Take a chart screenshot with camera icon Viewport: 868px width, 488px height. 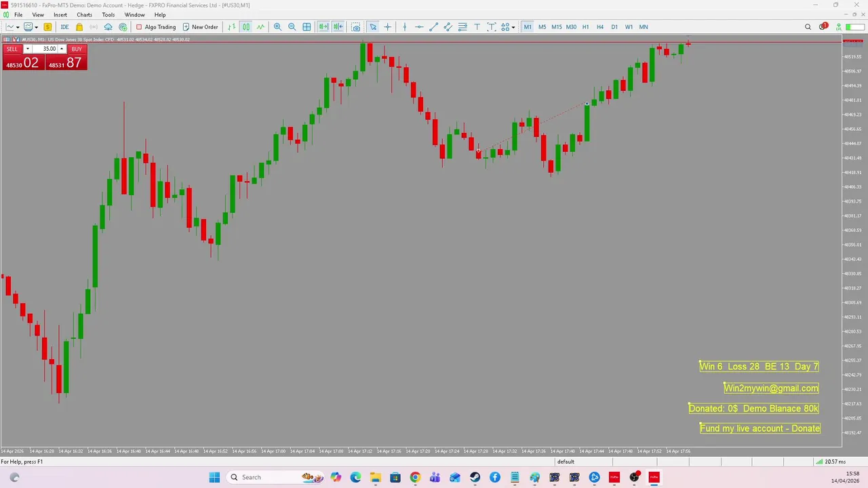tap(356, 27)
